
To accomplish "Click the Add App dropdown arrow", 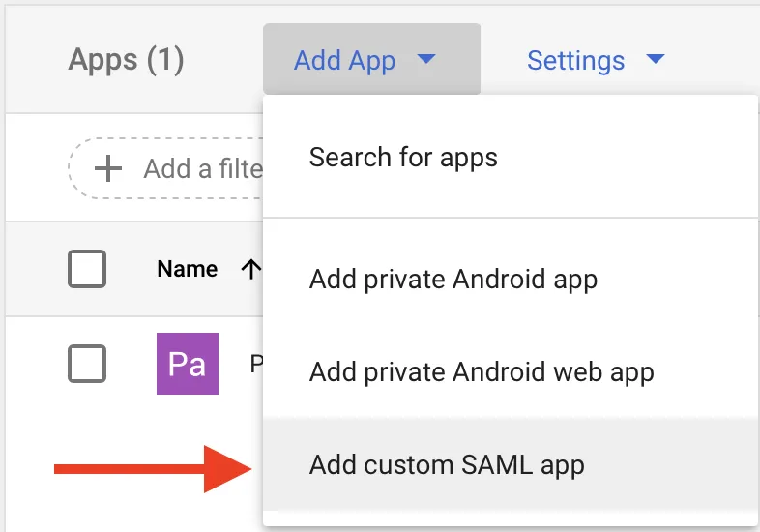I will [426, 60].
